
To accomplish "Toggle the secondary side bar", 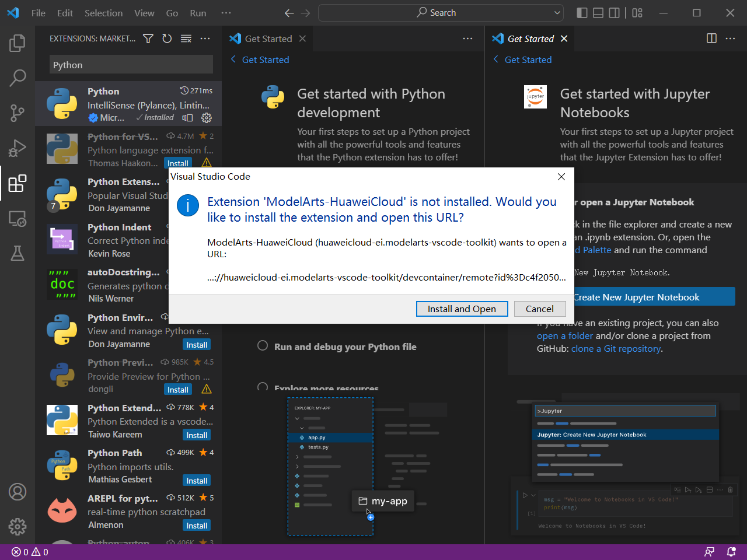I will point(615,13).
